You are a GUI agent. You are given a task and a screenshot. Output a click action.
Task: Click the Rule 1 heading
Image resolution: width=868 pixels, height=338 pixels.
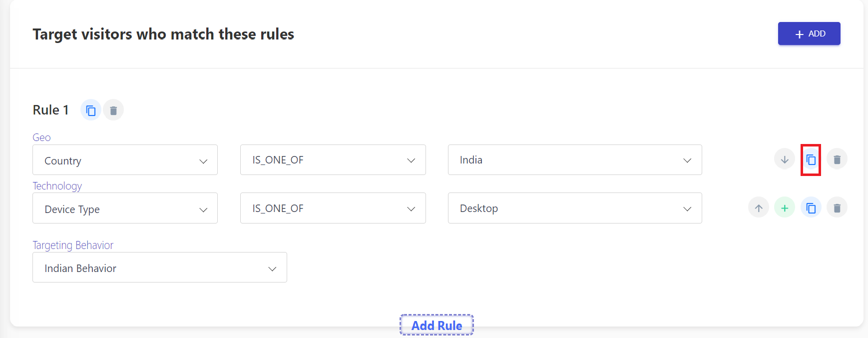pos(50,110)
